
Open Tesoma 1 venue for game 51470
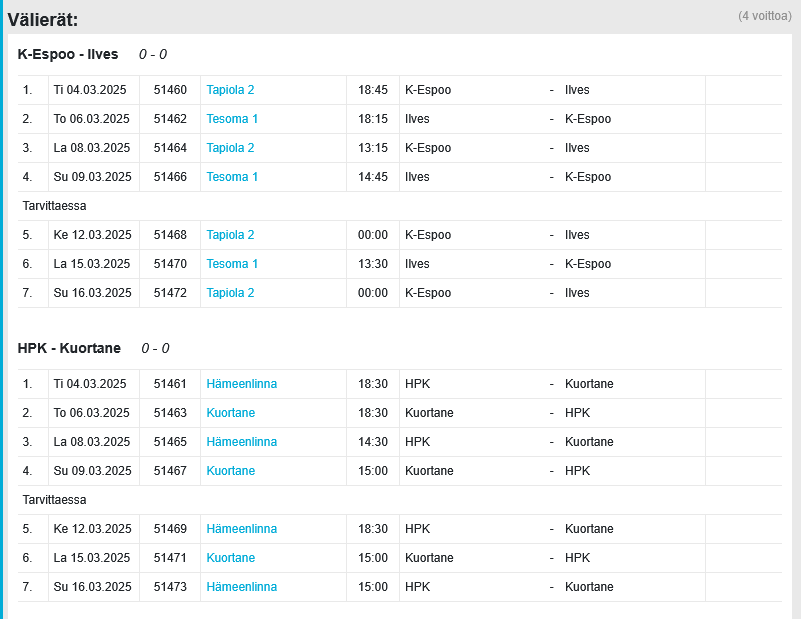point(232,264)
